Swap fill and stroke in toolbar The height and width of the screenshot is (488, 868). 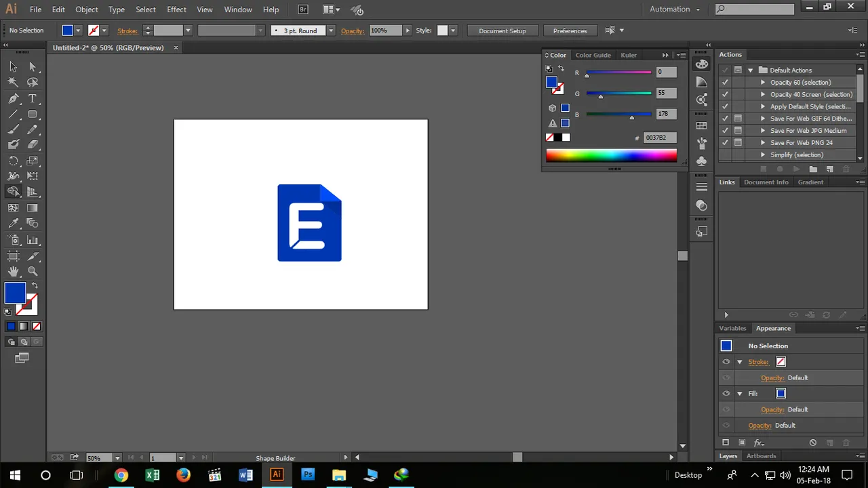(35, 285)
